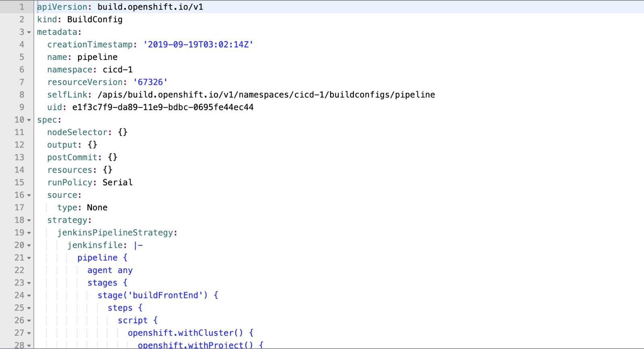Click the uid value e1f3c7f9-da89-11e9-bdbc-0695fe44ec44
644x349 pixels.
[x=163, y=107]
